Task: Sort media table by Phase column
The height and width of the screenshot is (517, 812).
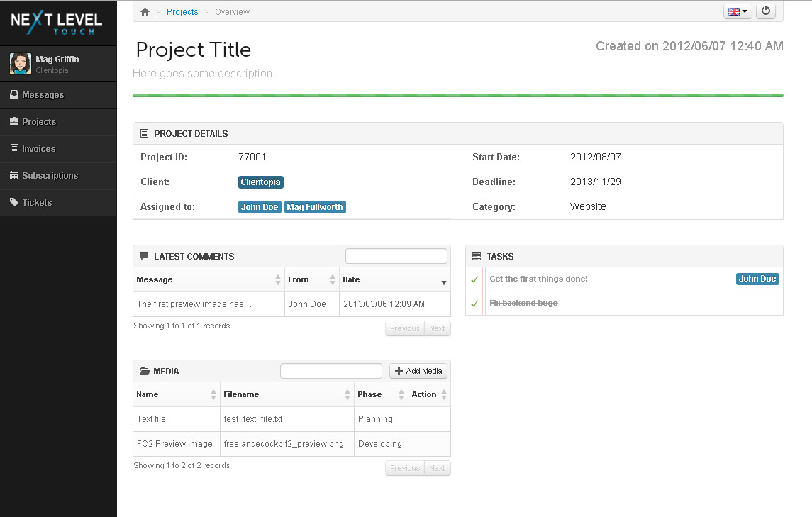Action: [x=380, y=394]
